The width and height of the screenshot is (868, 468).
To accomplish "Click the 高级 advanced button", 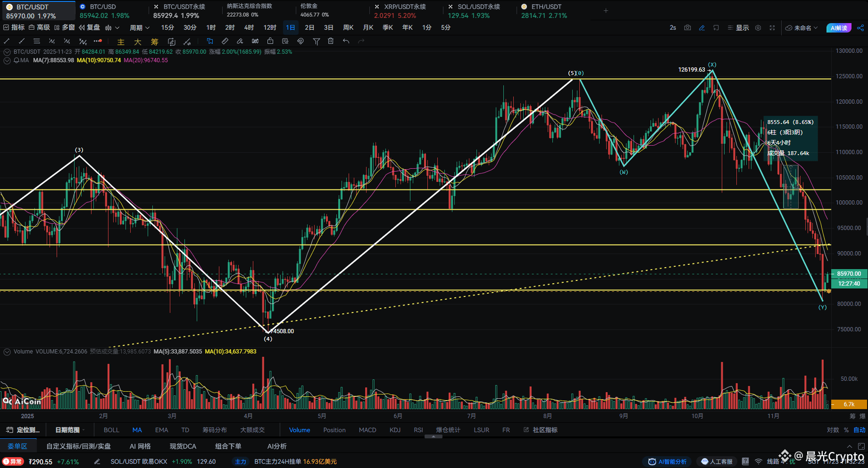I will (x=39, y=27).
